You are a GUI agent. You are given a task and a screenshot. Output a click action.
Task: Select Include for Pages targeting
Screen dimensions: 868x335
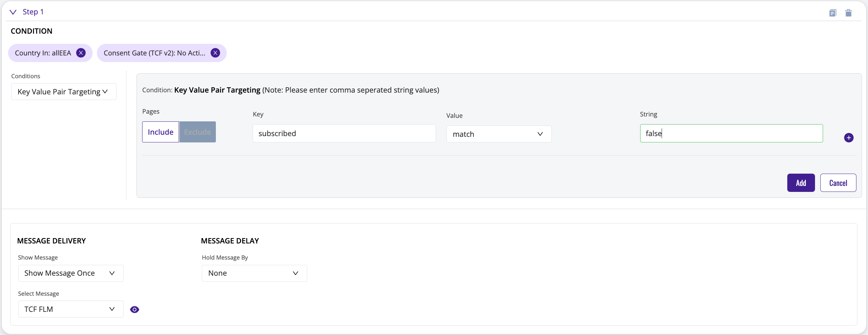point(160,132)
